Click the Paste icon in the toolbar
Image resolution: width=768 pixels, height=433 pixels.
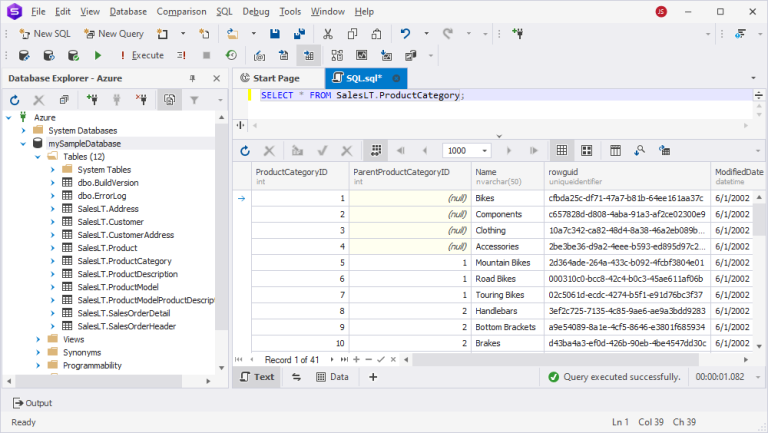tap(376, 34)
